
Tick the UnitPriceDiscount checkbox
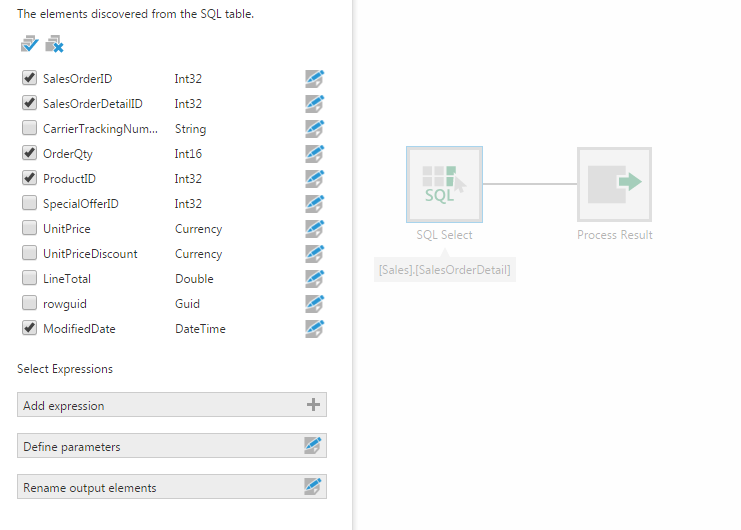pyautogui.click(x=29, y=253)
